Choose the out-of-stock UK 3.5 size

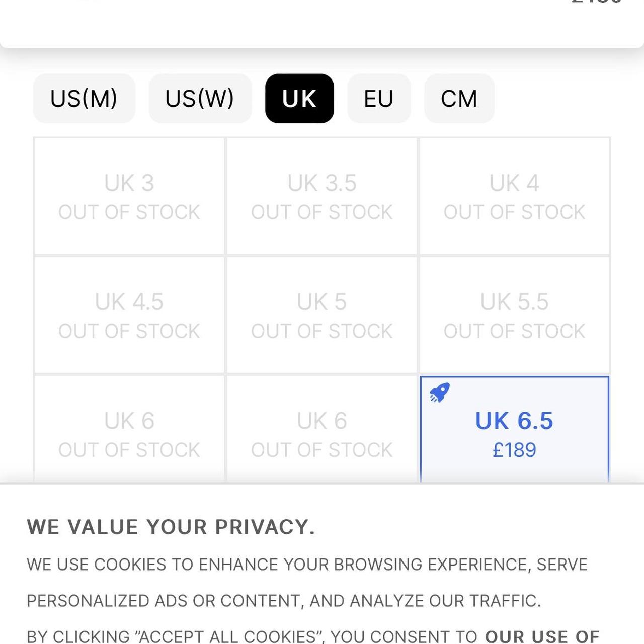point(322,196)
